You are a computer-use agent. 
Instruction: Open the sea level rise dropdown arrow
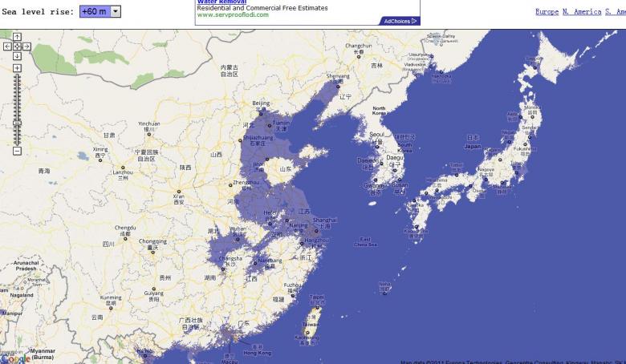point(115,11)
